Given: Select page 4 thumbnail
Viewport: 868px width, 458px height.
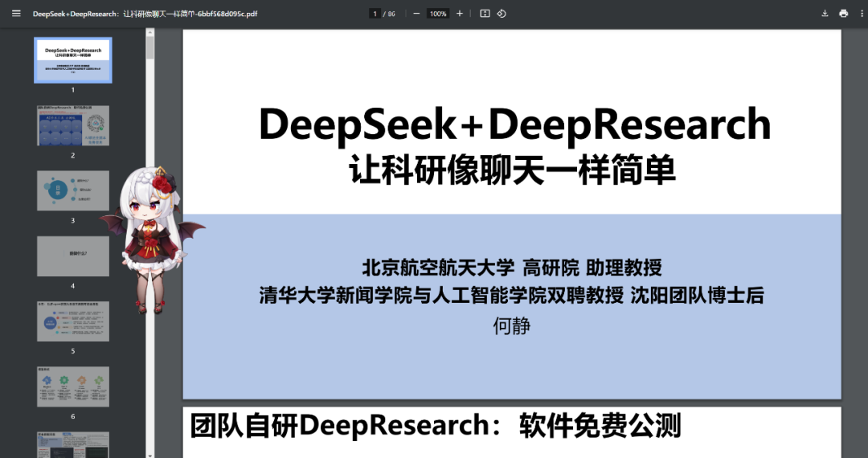Looking at the screenshot, I should (73, 256).
